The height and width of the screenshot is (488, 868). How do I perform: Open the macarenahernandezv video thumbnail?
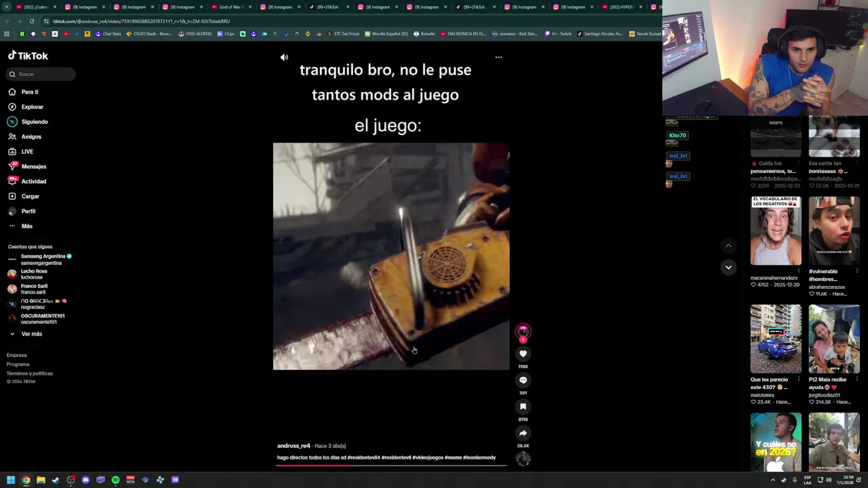pos(776,231)
